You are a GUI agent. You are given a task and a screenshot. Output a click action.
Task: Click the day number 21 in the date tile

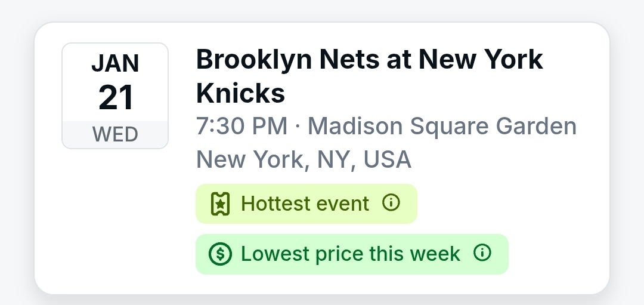tap(115, 97)
